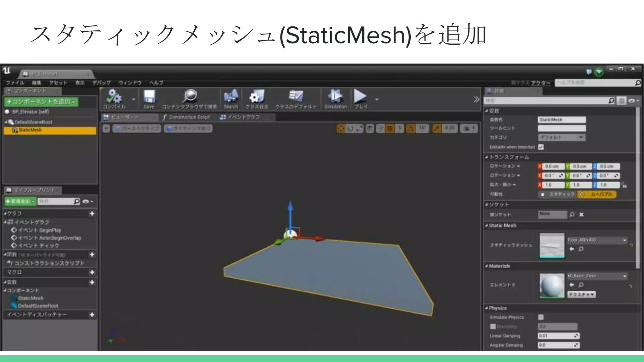Open the Floor_400x400 mesh dropdown
The height and width of the screenshot is (362, 644).
(597, 240)
